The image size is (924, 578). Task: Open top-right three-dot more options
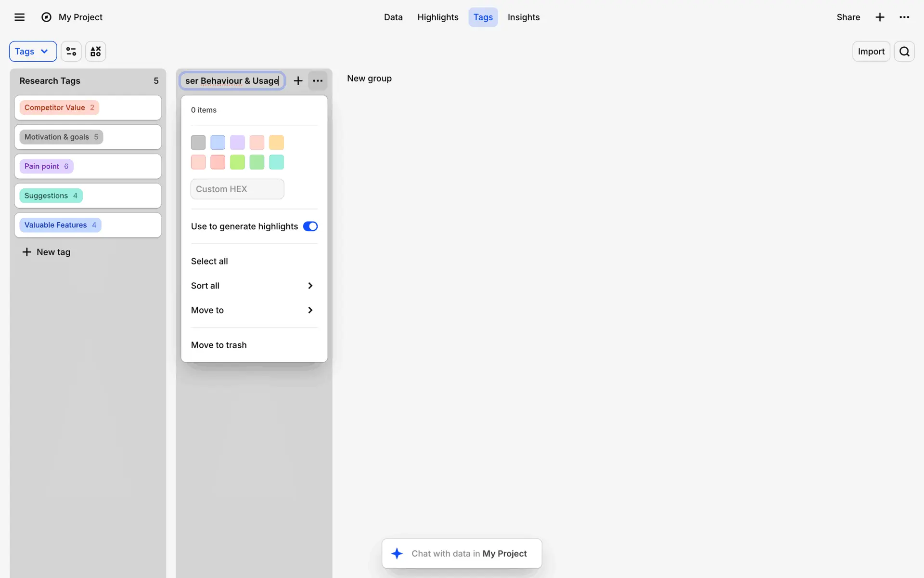[904, 17]
